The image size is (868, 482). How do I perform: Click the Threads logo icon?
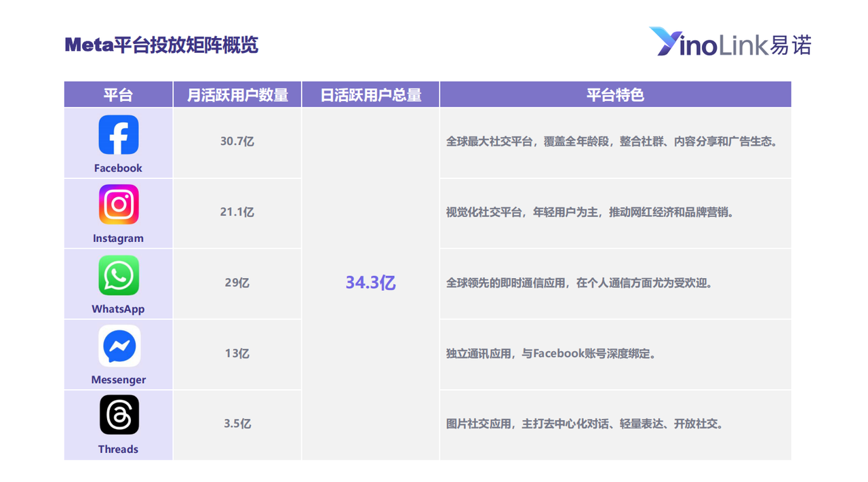(x=119, y=415)
